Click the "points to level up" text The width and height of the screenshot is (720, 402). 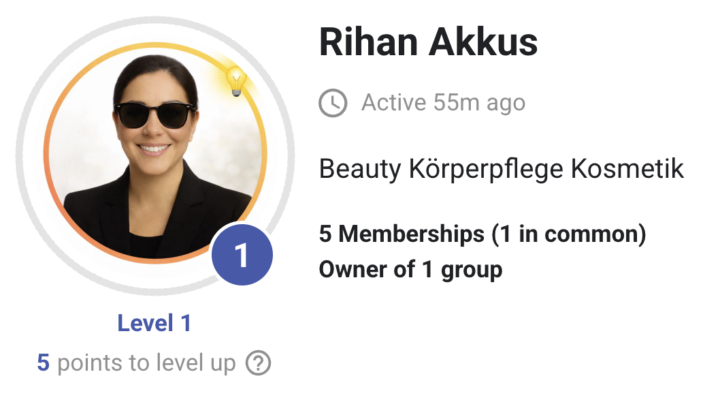pyautogui.click(x=147, y=363)
